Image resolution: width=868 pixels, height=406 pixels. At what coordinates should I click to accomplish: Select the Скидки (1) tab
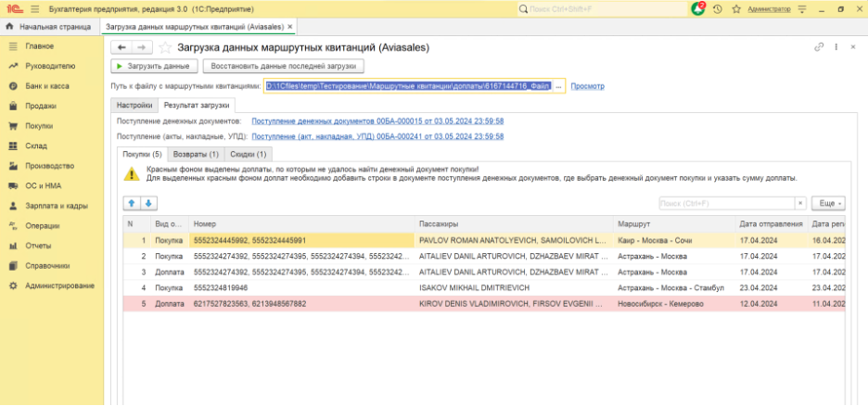248,154
